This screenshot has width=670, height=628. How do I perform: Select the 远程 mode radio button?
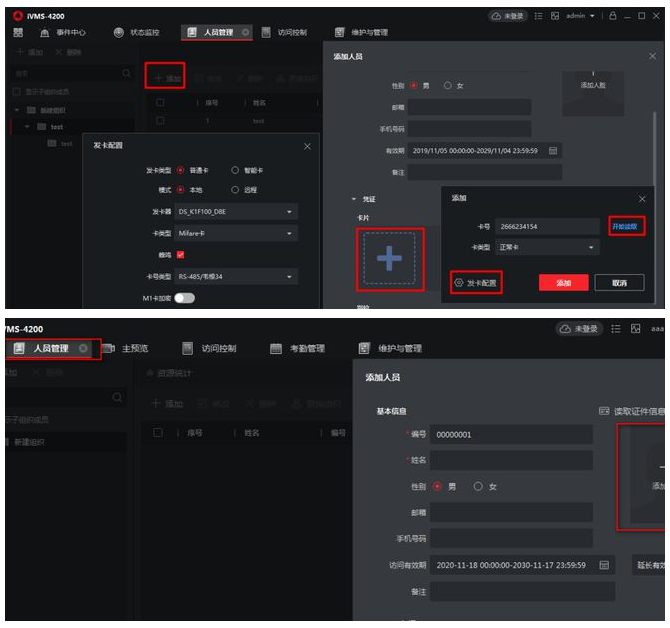pos(236,189)
